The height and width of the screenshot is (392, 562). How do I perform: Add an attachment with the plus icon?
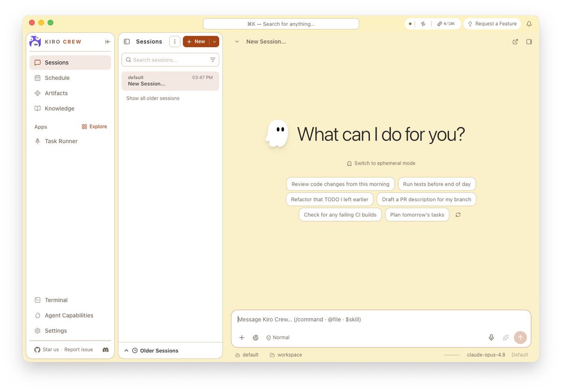pyautogui.click(x=242, y=337)
